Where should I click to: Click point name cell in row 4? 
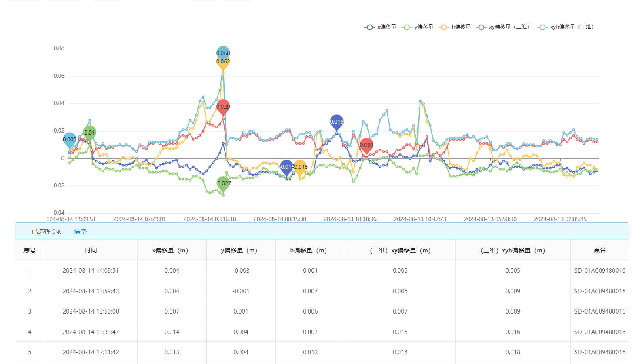coord(600,332)
